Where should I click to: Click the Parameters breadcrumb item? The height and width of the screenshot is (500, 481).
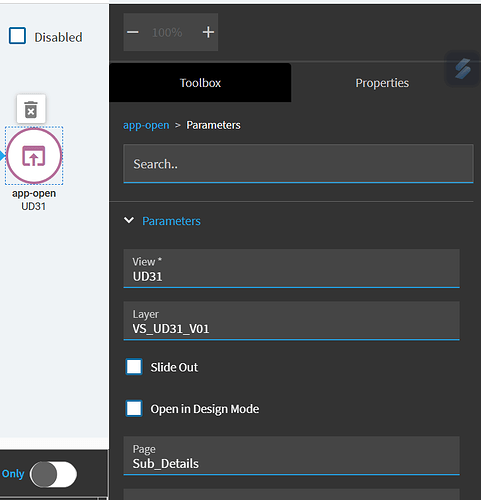[213, 125]
